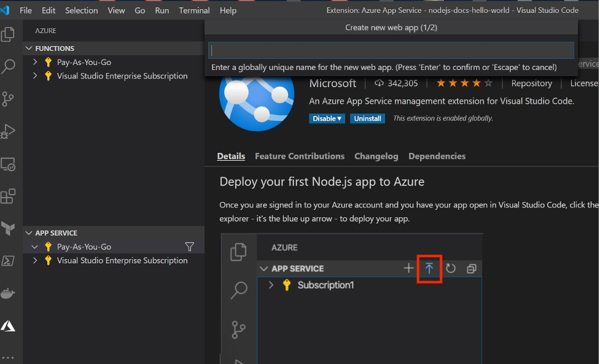This screenshot has width=600, height=364.
Task: Click the star rating of the extension
Action: (464, 83)
